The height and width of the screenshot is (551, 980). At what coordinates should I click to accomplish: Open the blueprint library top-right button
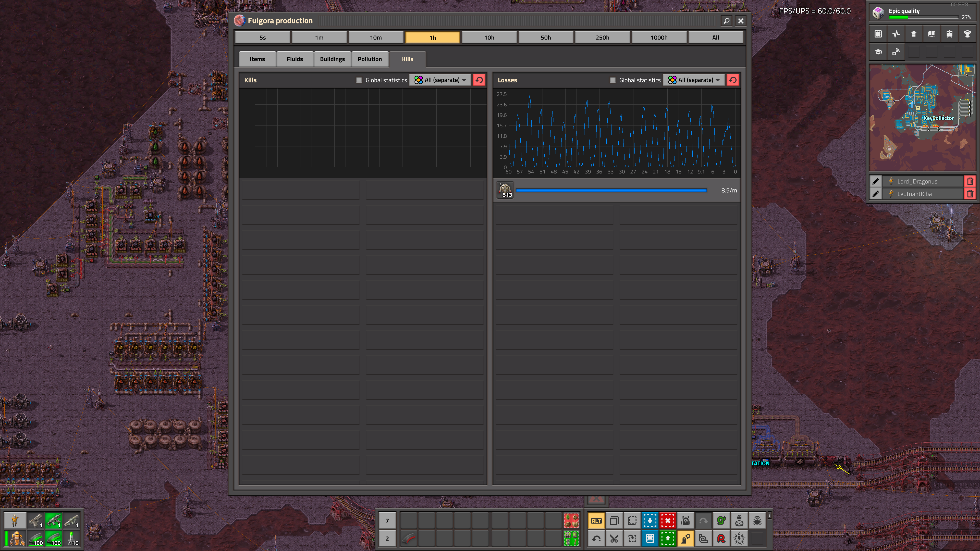tap(878, 34)
